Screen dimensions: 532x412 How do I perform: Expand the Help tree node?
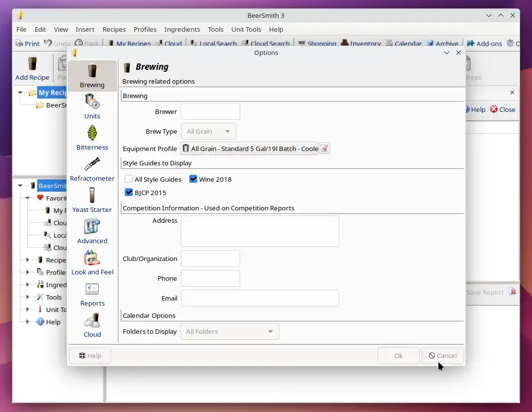tap(28, 322)
